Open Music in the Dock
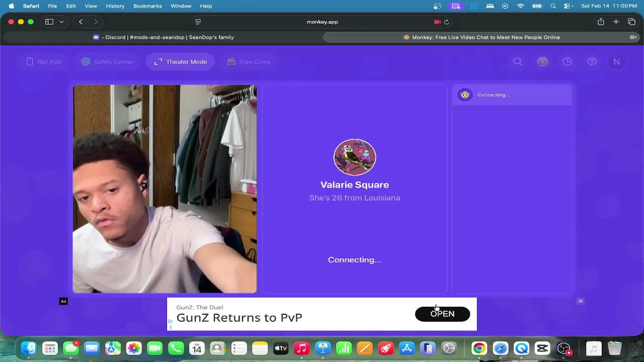 302,348
